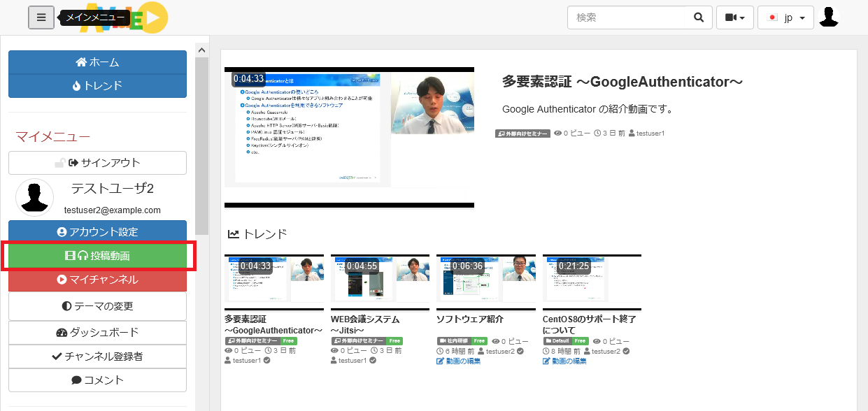Open the 0:06:36 ソフトウェア紹介 thumbnail
The width and height of the screenshot is (868, 411).
coord(486,282)
